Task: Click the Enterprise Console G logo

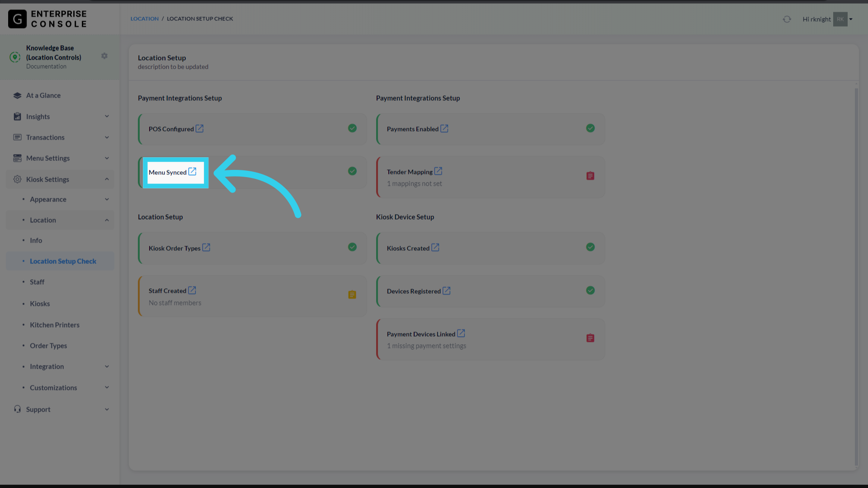Action: (x=17, y=19)
